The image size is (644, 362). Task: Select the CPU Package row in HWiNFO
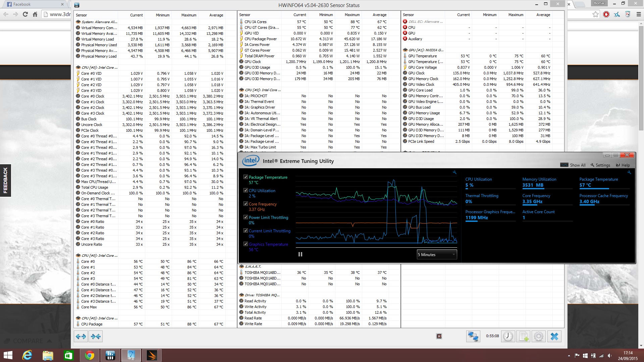150,324
